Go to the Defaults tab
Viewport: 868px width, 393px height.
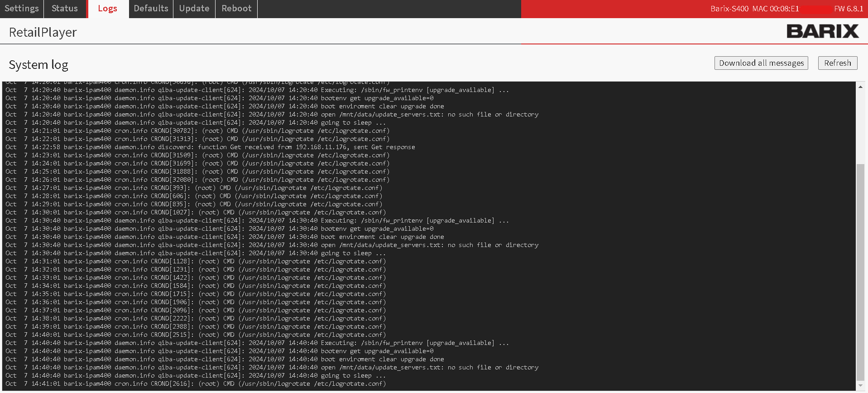click(x=151, y=9)
